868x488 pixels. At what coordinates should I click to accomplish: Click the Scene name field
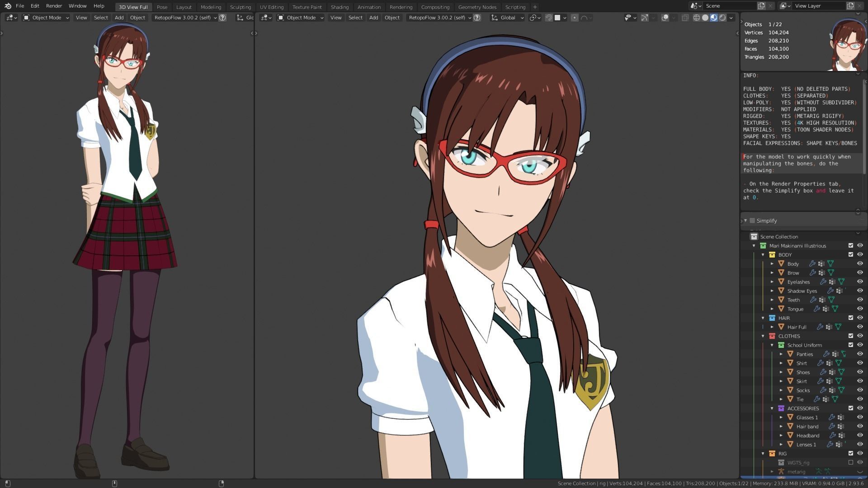click(x=730, y=6)
